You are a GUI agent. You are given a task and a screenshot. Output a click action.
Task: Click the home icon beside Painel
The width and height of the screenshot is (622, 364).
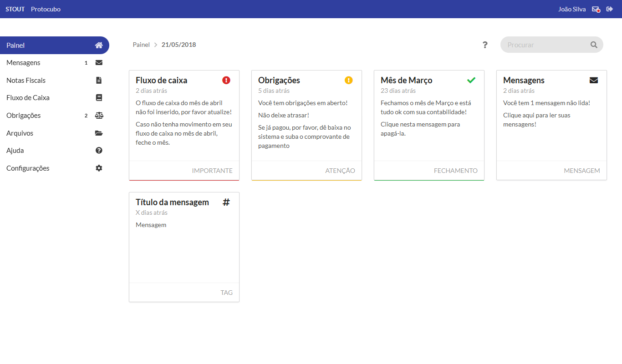pos(99,45)
